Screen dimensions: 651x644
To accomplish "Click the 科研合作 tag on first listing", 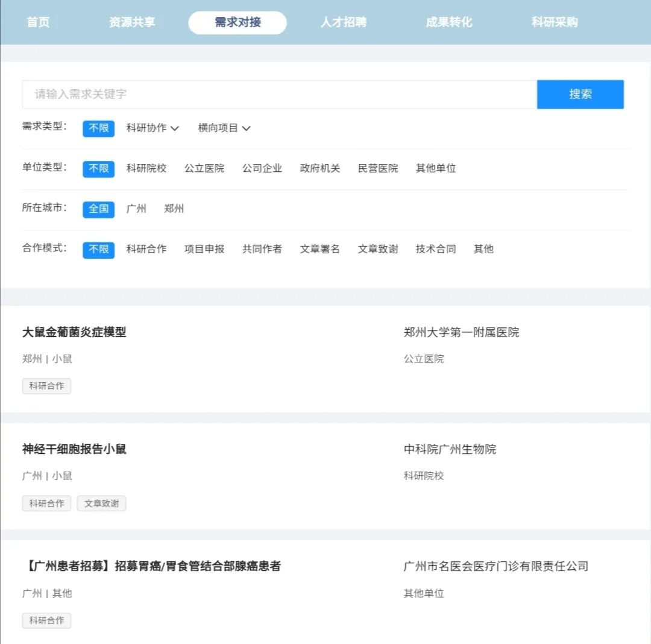I will [x=46, y=386].
